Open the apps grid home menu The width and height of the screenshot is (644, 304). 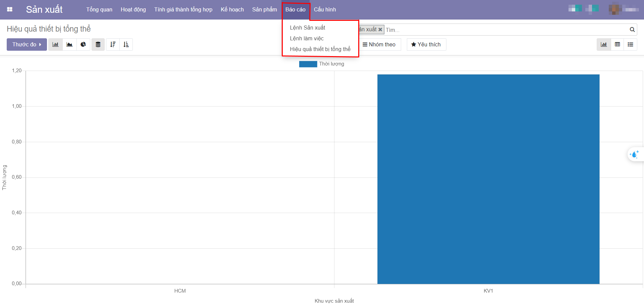tap(10, 9)
